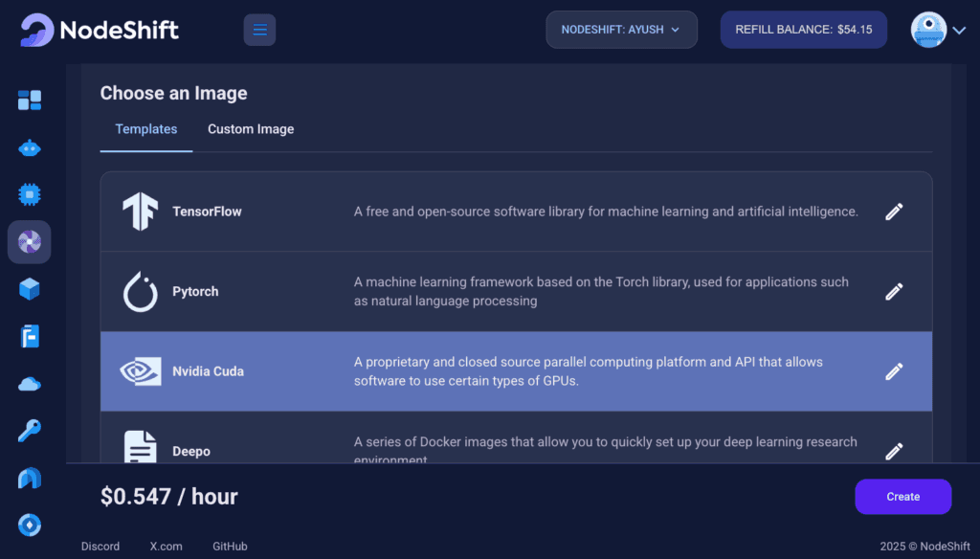Viewport: 980px width, 559px height.
Task: Open the circular target icon in sidebar
Action: pos(30,525)
